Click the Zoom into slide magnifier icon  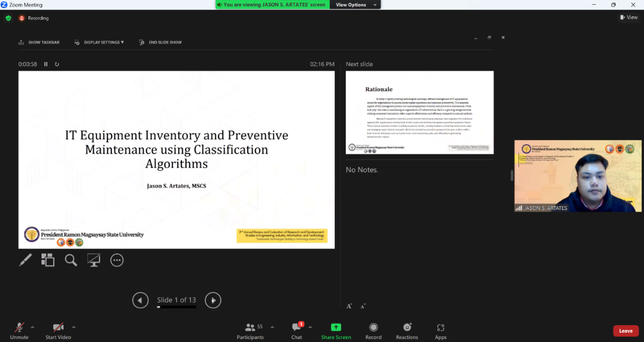click(71, 260)
